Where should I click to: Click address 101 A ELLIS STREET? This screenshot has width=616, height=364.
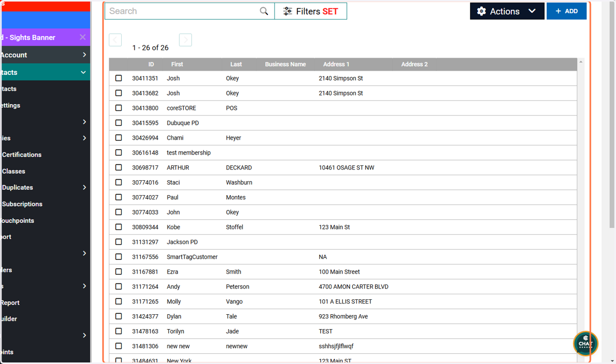click(x=345, y=301)
